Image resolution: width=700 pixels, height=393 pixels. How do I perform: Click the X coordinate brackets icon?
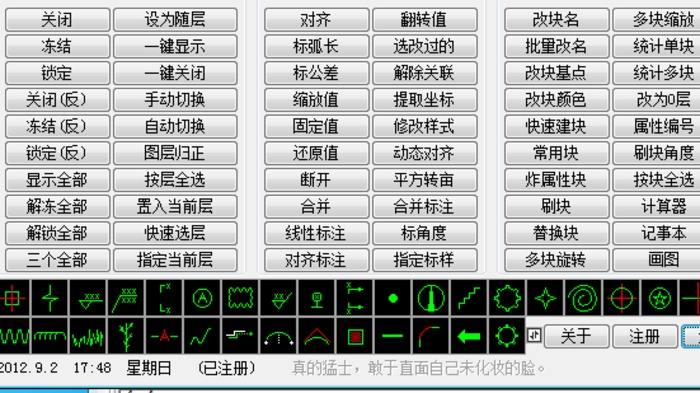[164, 298]
